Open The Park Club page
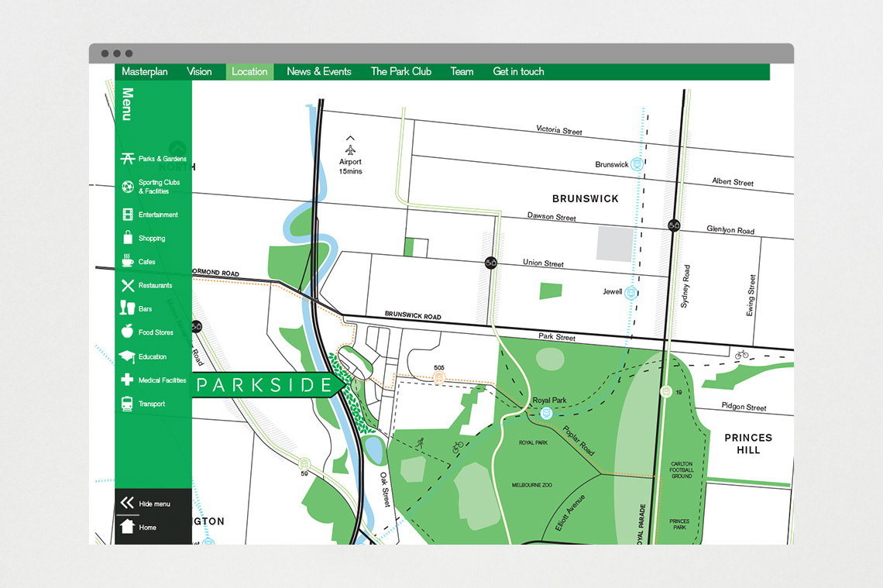 (400, 72)
